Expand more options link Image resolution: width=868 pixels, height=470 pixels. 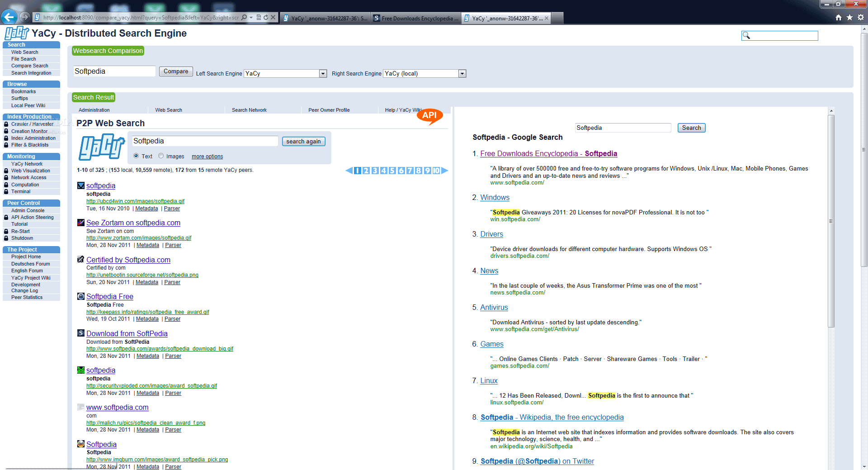pos(207,157)
